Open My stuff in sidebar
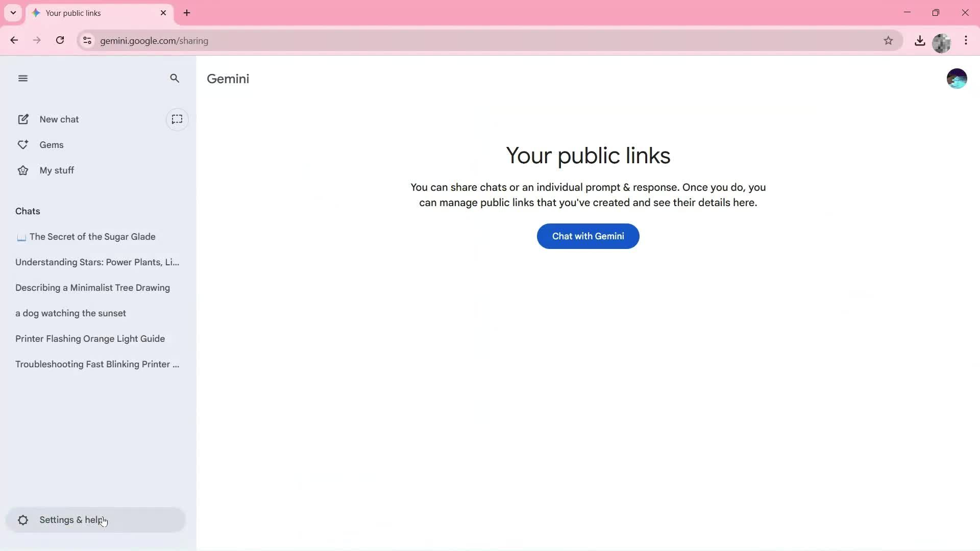Screen dimensions: 980x551 [x=56, y=170]
